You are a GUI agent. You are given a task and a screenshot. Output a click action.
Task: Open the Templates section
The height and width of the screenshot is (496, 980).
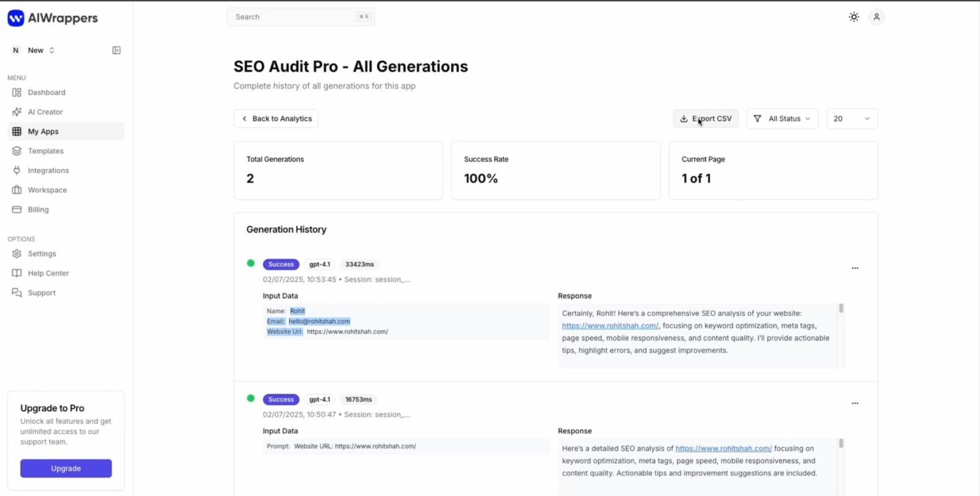(45, 151)
